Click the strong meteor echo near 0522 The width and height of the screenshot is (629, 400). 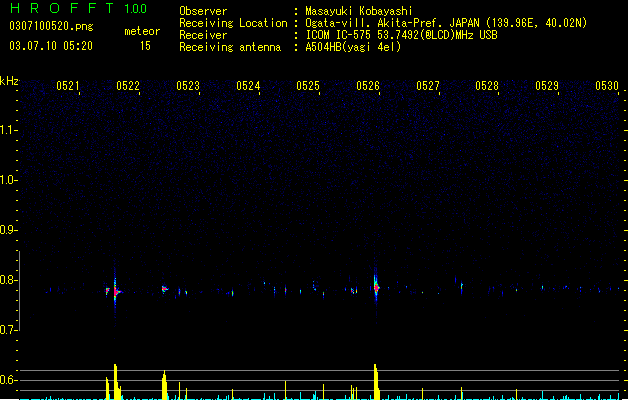116,292
